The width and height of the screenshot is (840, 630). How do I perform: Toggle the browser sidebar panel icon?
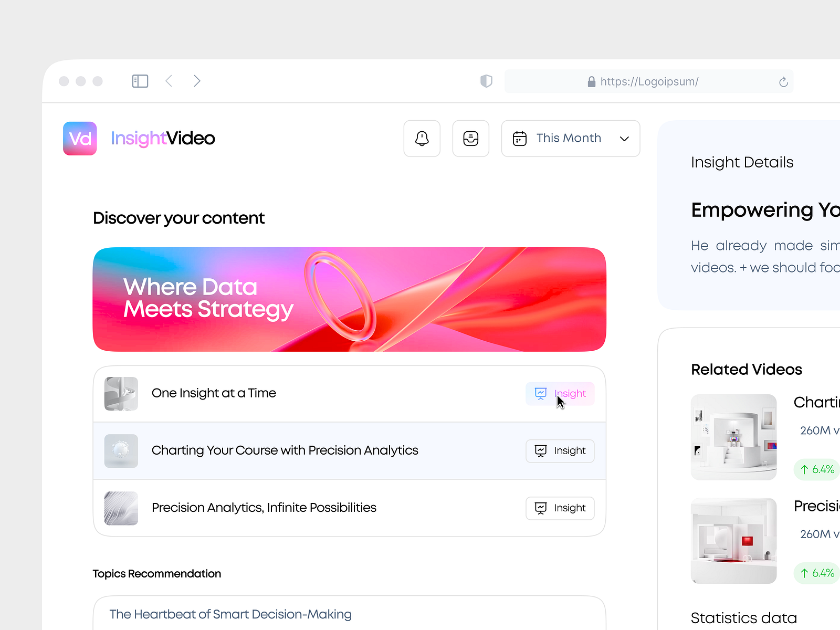tap(140, 81)
